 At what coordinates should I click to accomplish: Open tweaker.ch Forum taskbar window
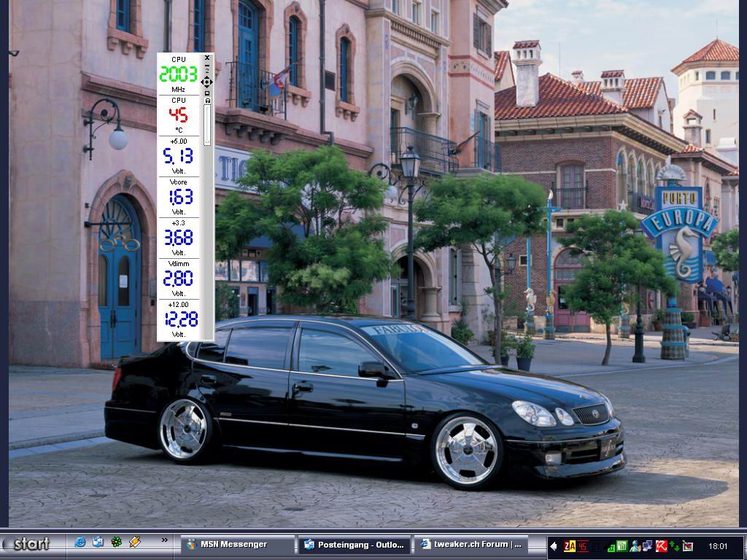(471, 544)
